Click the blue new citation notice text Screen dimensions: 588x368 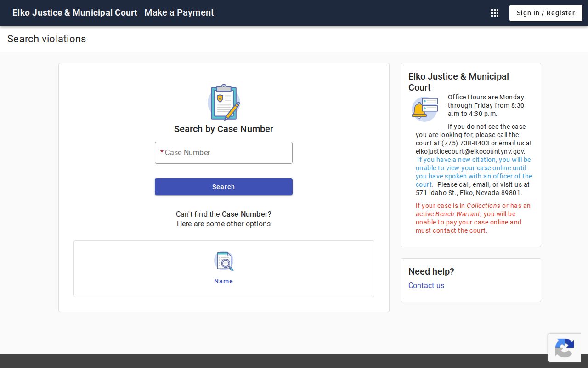(x=474, y=172)
